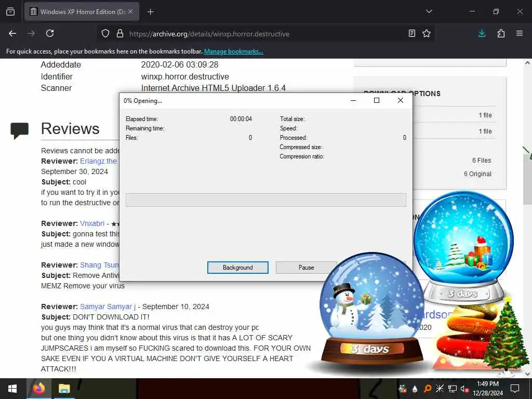Click the colorful gears tray icon
Image resolution: width=532 pixels, height=399 pixels.
coord(403,389)
